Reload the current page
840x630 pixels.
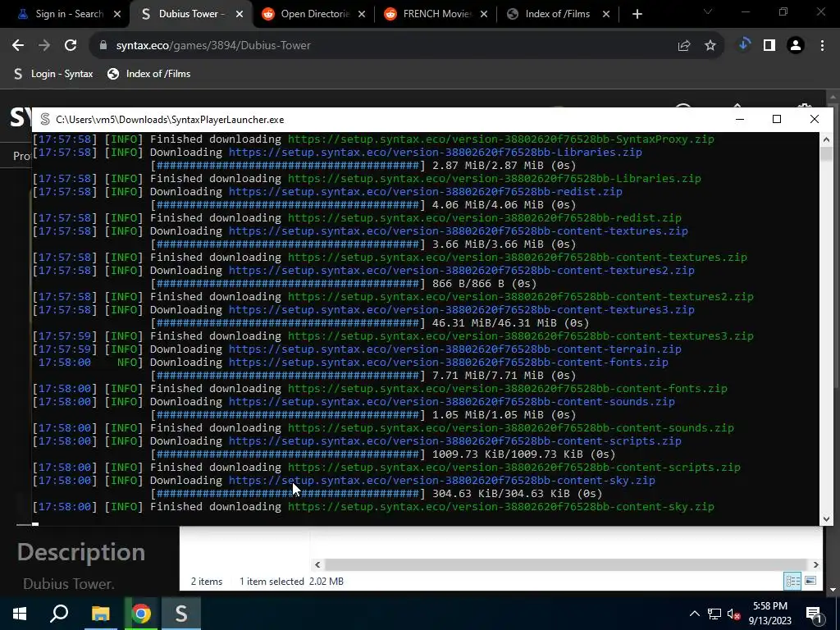click(x=71, y=46)
